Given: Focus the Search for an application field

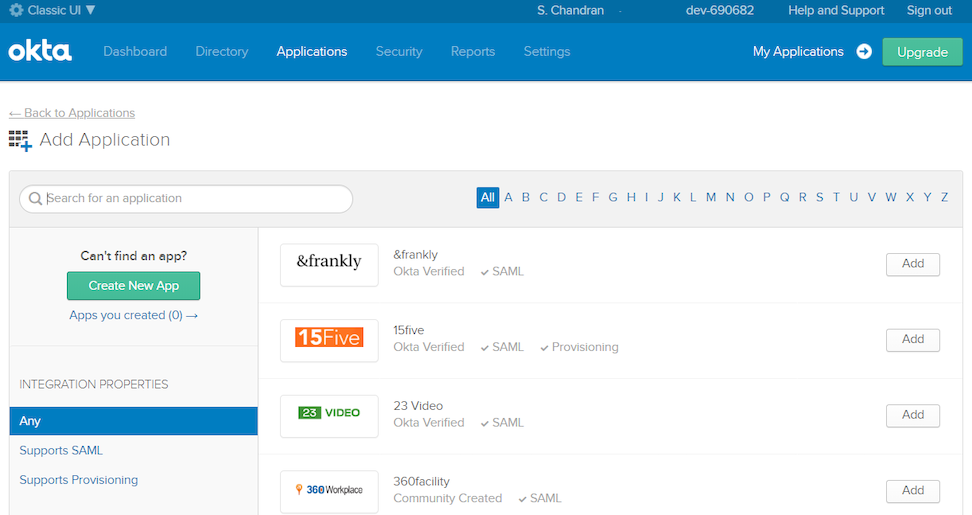Looking at the screenshot, I should tap(195, 199).
